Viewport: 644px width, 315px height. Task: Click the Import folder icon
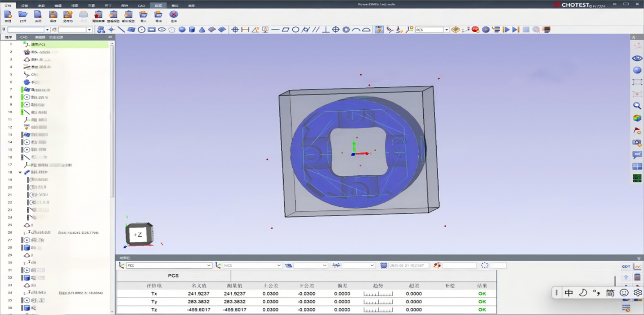click(x=143, y=15)
